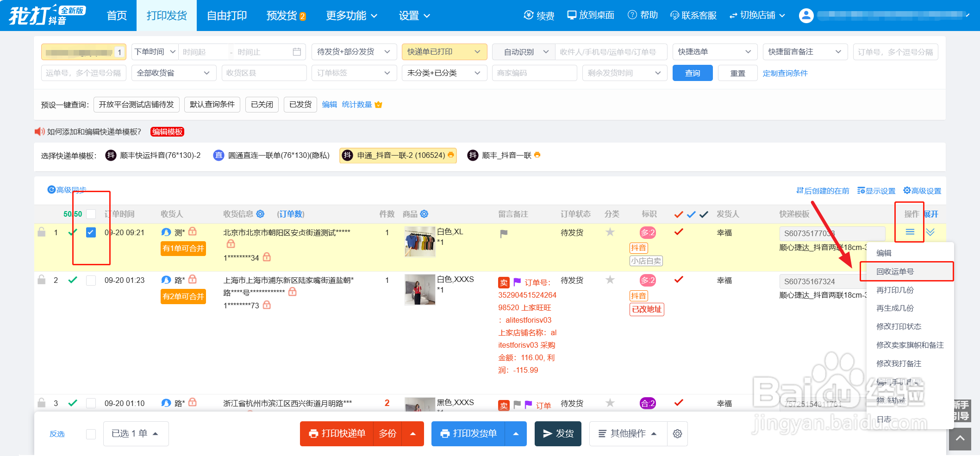Open the 未分类+已分类 dropdown
This screenshot has height=456, width=980.
[x=444, y=73]
